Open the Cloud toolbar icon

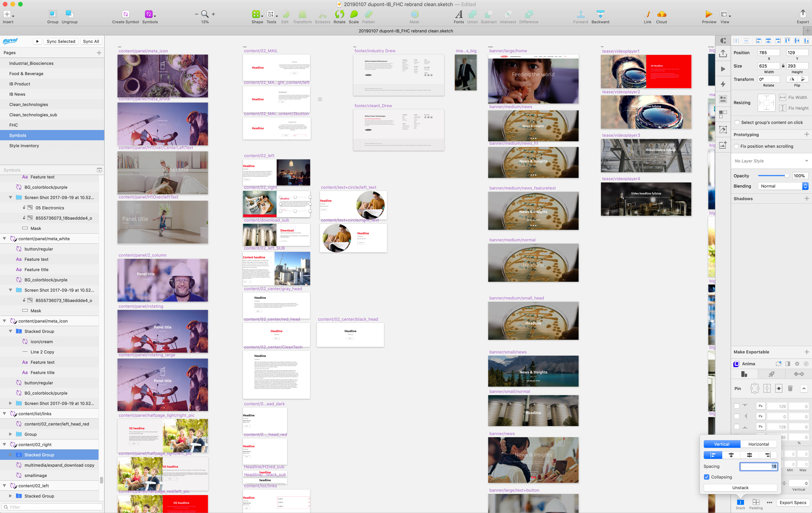coord(661,14)
